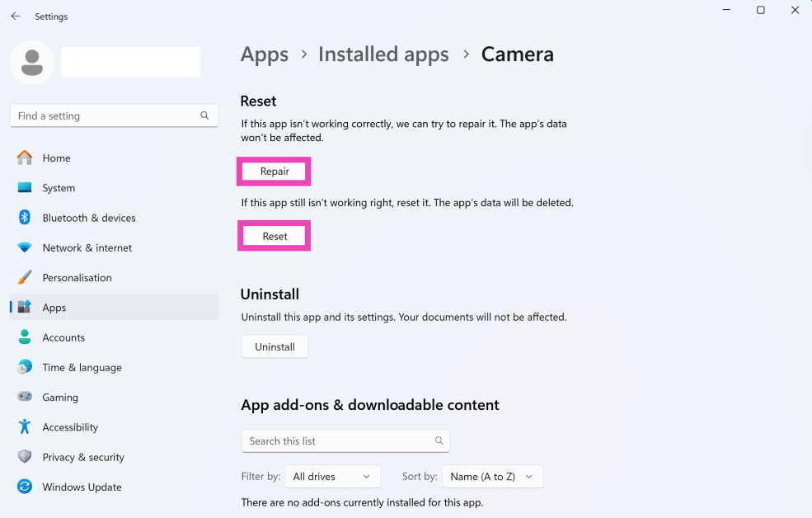Click the Find a setting search box

click(x=107, y=116)
